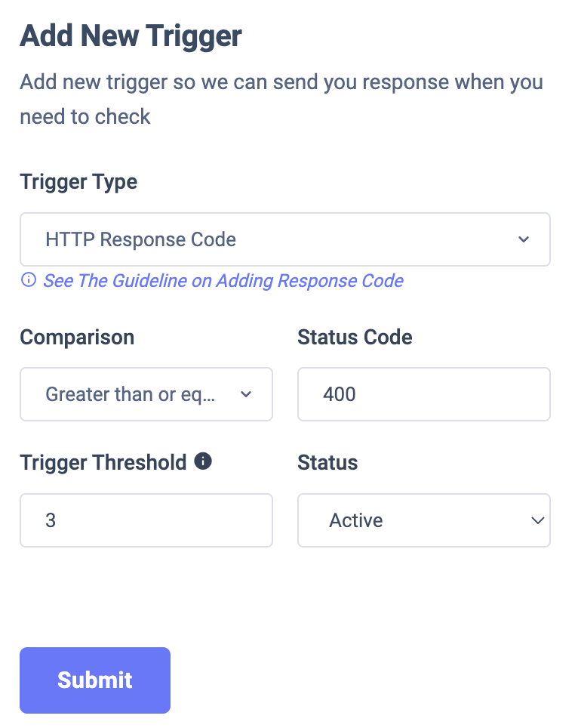Screen dimensions: 578x728
Task: Click the info circle beside guideline link
Action: click(29, 280)
